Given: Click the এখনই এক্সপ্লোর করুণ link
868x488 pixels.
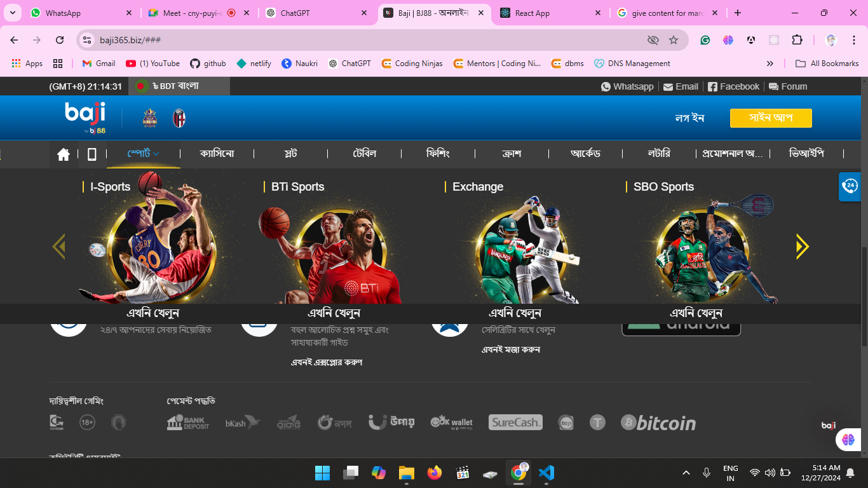Looking at the screenshot, I should tap(327, 363).
